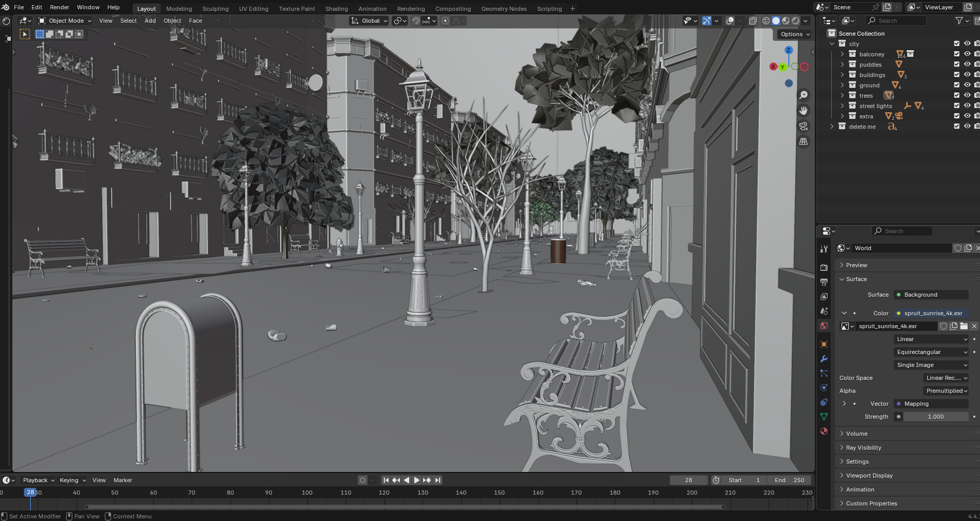Select material preview viewport shading
The image size is (980, 521).
tap(786, 21)
